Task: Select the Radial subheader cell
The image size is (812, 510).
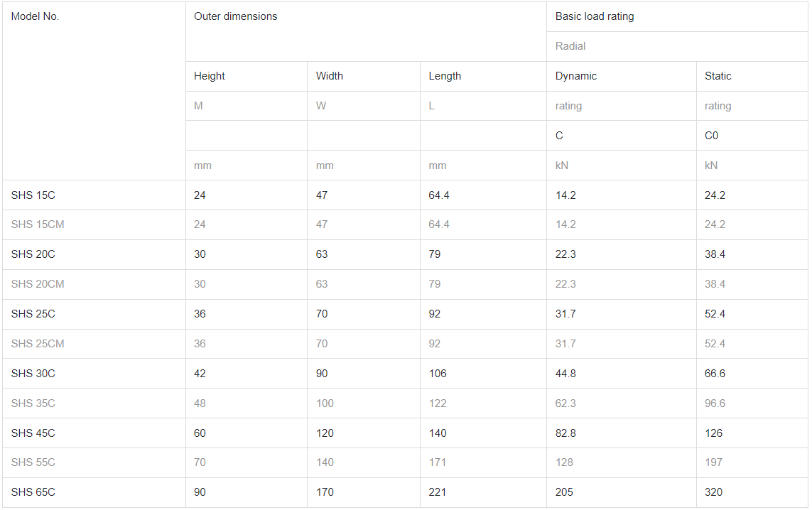Action: point(570,46)
